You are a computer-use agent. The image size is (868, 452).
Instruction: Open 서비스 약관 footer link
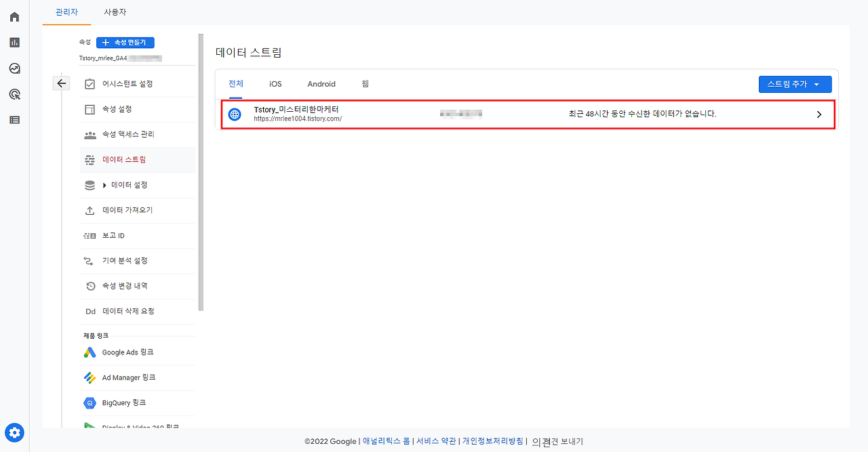click(436, 441)
